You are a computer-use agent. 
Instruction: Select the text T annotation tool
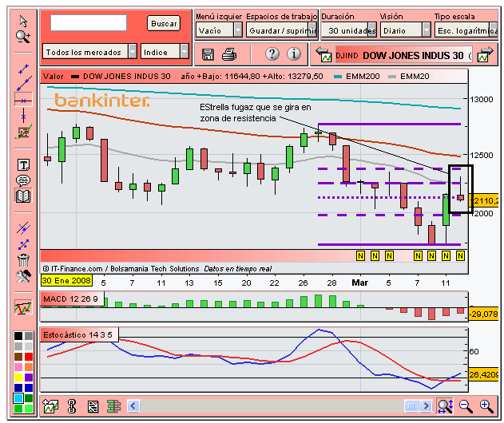(23, 165)
